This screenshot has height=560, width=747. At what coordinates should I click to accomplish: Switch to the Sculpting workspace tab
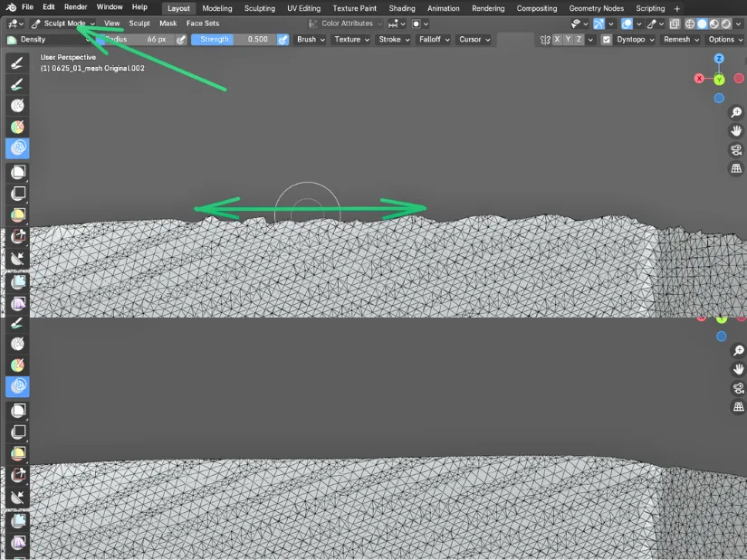pos(260,8)
